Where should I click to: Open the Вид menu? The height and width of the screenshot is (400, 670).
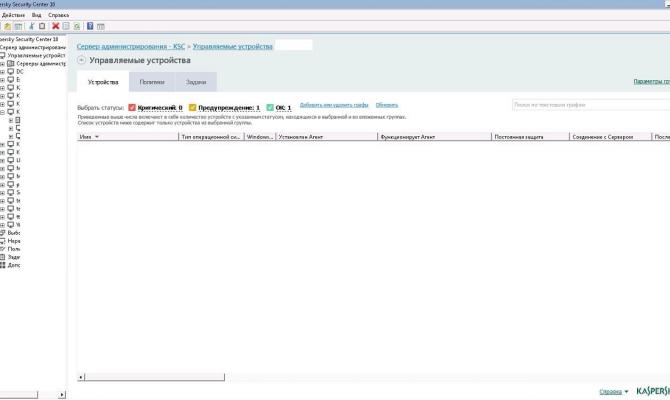(x=37, y=15)
